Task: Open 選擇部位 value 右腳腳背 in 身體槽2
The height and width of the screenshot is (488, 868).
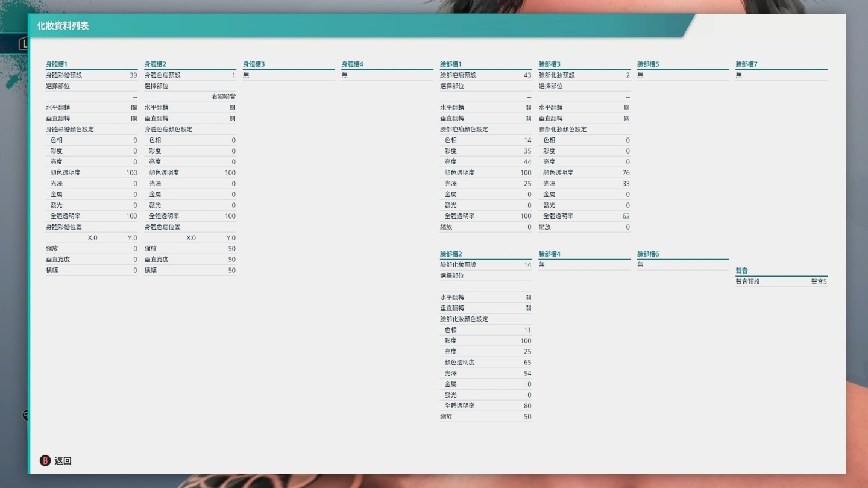Action: (223, 97)
